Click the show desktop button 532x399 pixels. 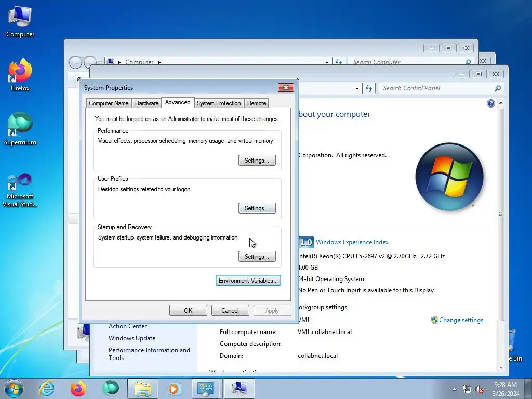[x=529, y=389]
